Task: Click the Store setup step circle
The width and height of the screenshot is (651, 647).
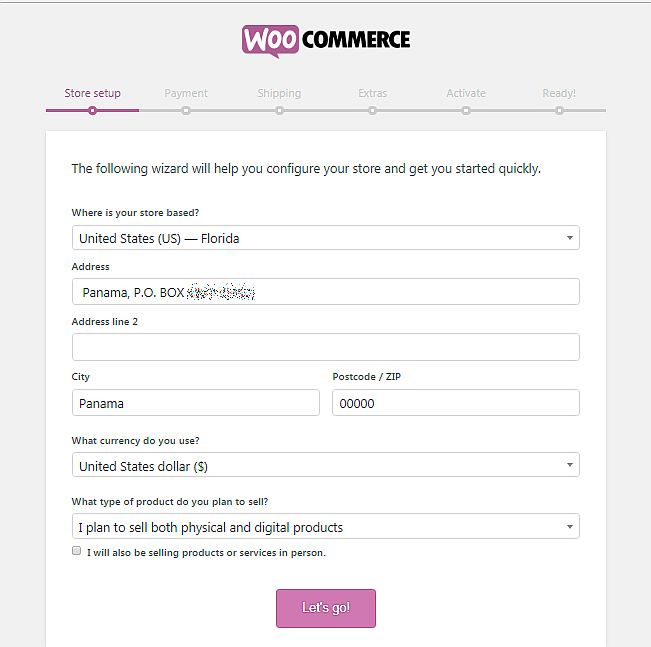Action: (x=93, y=110)
